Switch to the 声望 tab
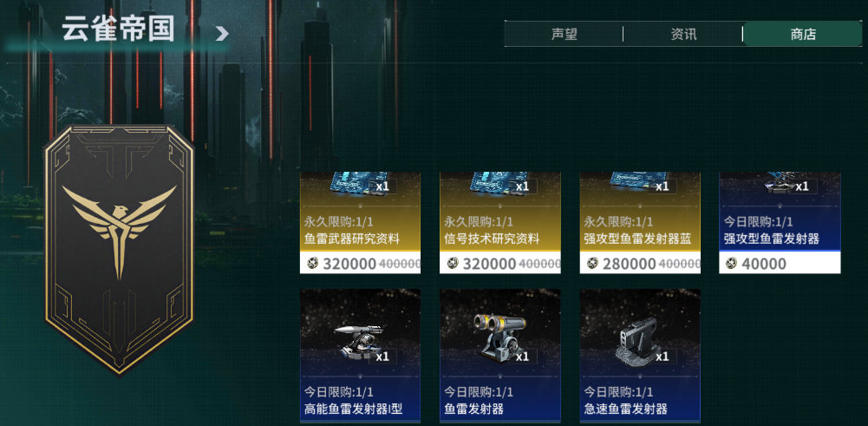868x426 pixels. 565,35
